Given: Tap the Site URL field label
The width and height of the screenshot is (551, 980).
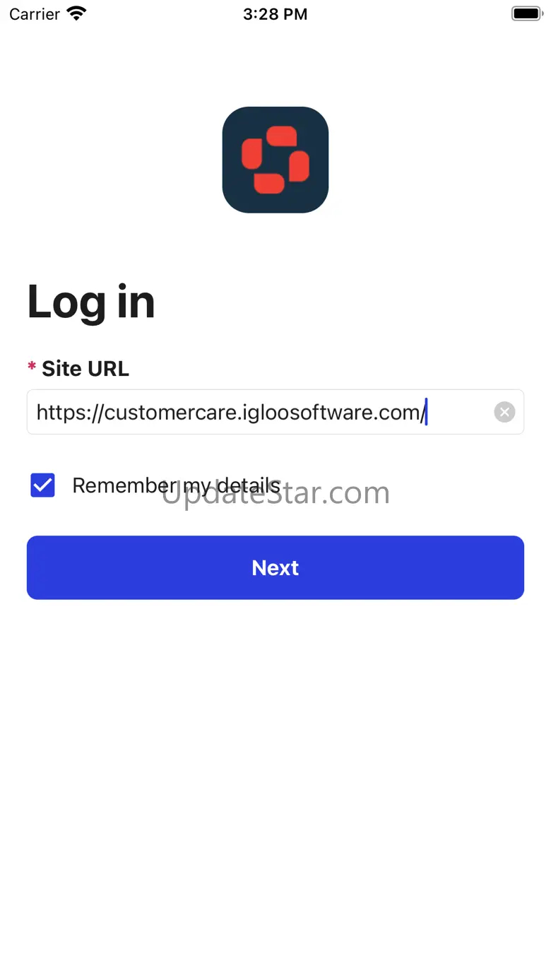Looking at the screenshot, I should (85, 369).
